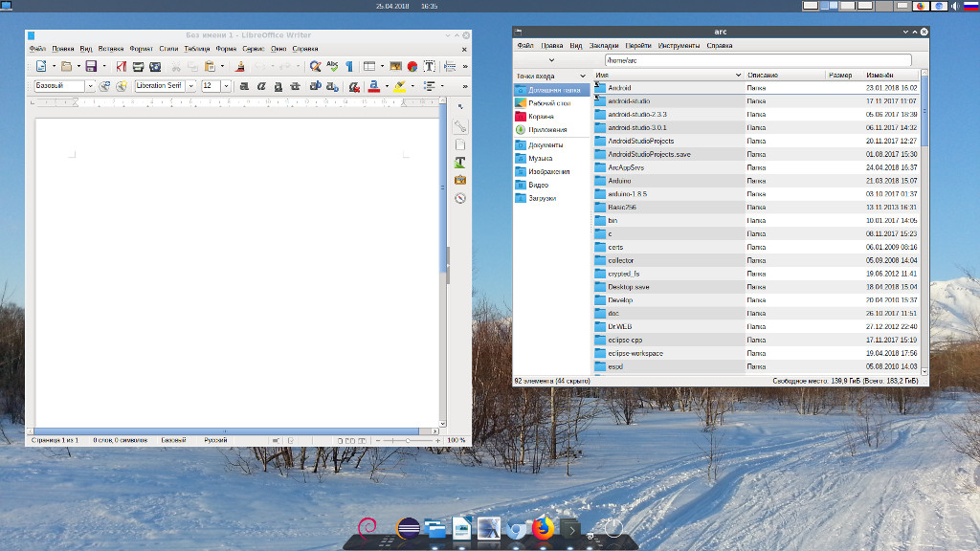980x551 pixels.
Task: Click the Writer zoom slider in status bar
Action: pos(407,440)
